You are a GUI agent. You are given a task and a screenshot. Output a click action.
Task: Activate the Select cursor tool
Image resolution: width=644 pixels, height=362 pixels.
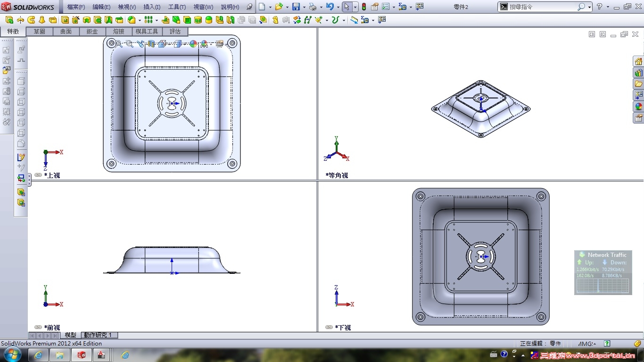347,7
